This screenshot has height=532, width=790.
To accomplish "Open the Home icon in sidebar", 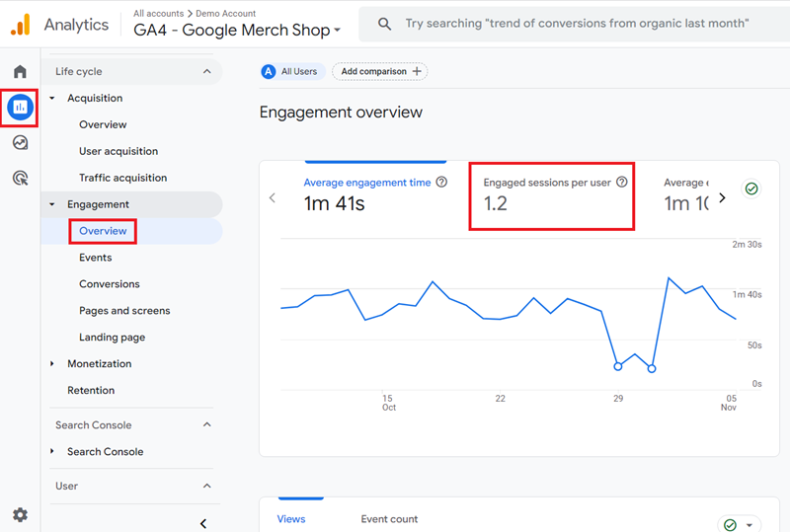I will click(20, 71).
